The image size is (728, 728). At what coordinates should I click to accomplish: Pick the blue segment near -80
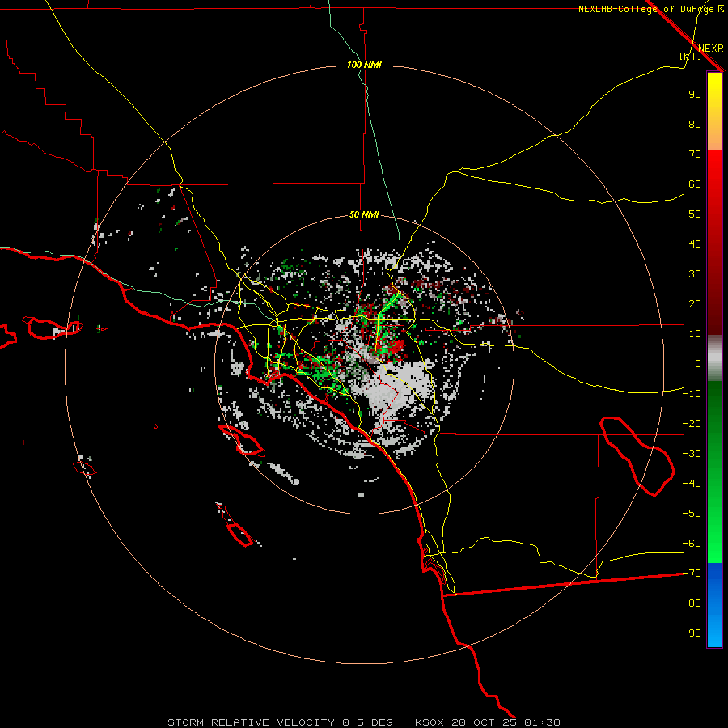[x=714, y=603]
